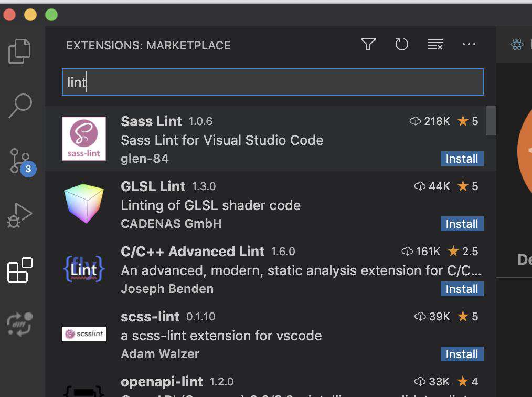Click the 2.5 star rating of C/C++ Advanced Lint
The width and height of the screenshot is (532, 397).
tap(463, 252)
